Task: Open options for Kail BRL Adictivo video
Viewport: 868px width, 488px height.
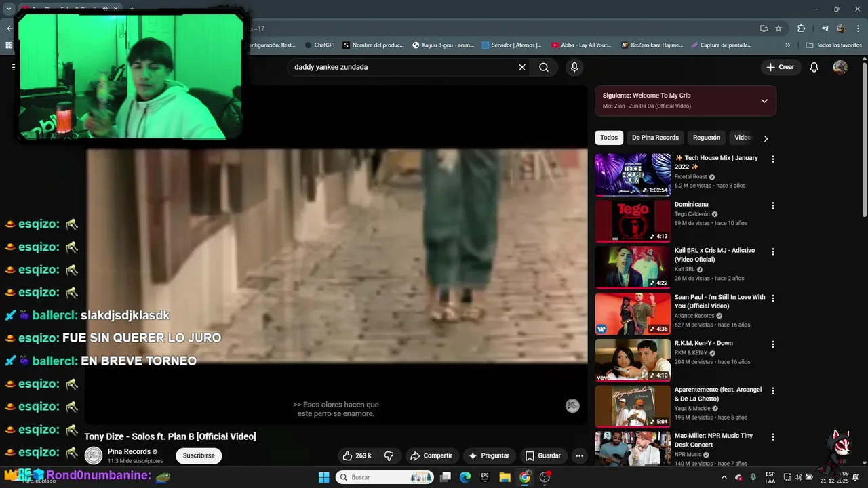Action: (772, 251)
